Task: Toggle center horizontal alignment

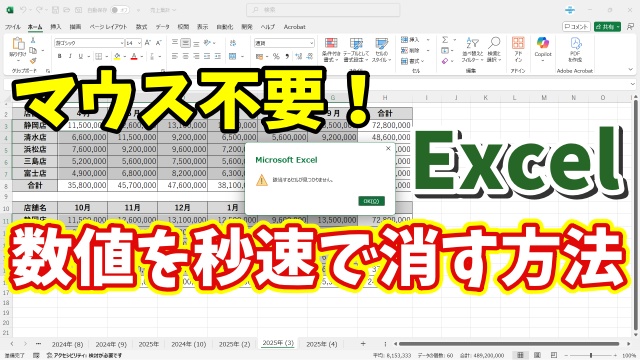Action: 186,56
